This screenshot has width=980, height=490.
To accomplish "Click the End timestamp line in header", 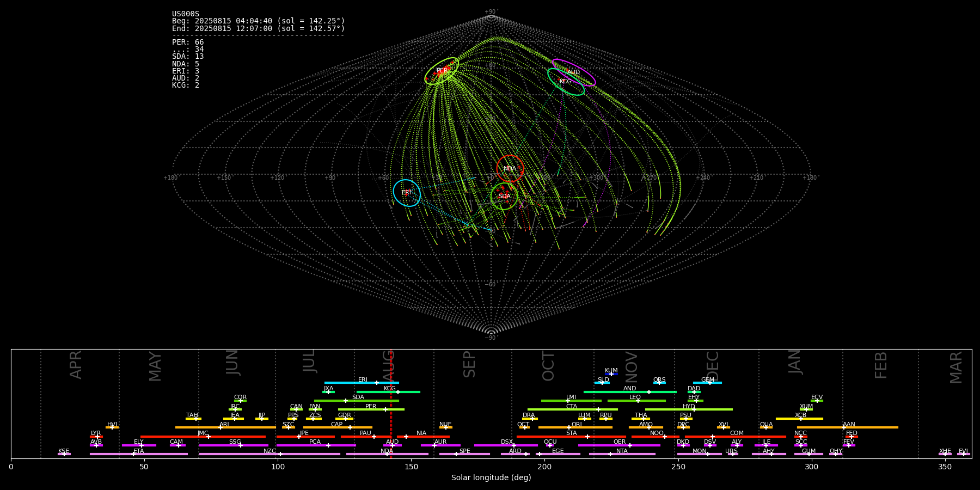I will (x=259, y=28).
